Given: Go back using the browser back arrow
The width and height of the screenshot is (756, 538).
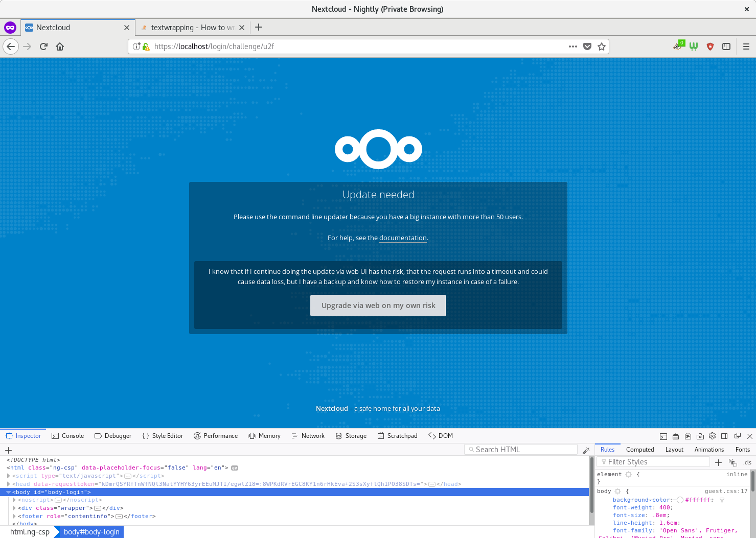Looking at the screenshot, I should tap(11, 46).
